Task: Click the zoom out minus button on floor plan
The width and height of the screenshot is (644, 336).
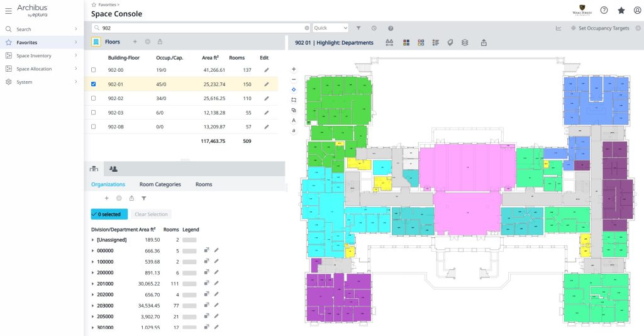Action: point(294,79)
